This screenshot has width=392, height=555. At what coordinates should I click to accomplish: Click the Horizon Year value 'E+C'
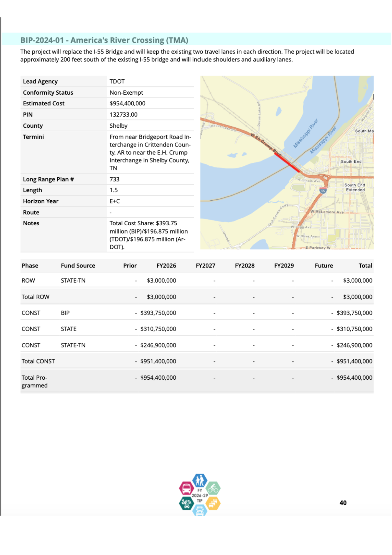pyautogui.click(x=115, y=201)
